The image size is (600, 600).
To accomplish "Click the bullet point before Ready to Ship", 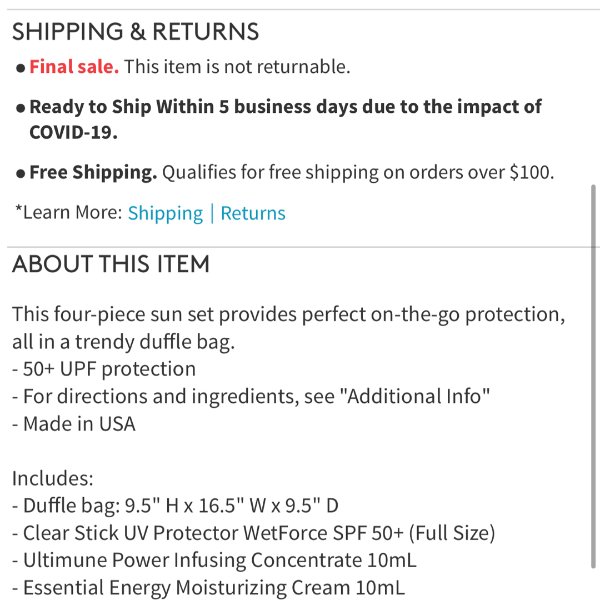I will coord(21,108).
